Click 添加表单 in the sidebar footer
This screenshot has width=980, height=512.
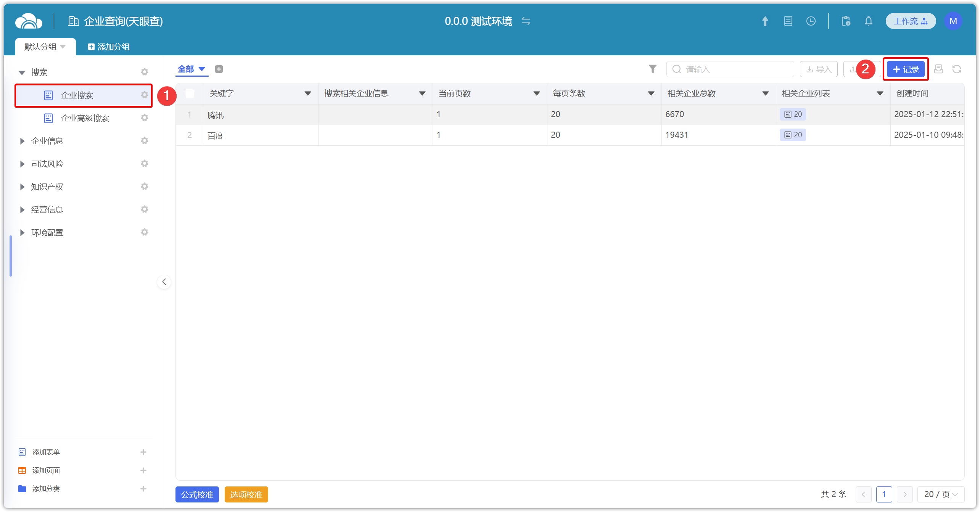pos(46,452)
